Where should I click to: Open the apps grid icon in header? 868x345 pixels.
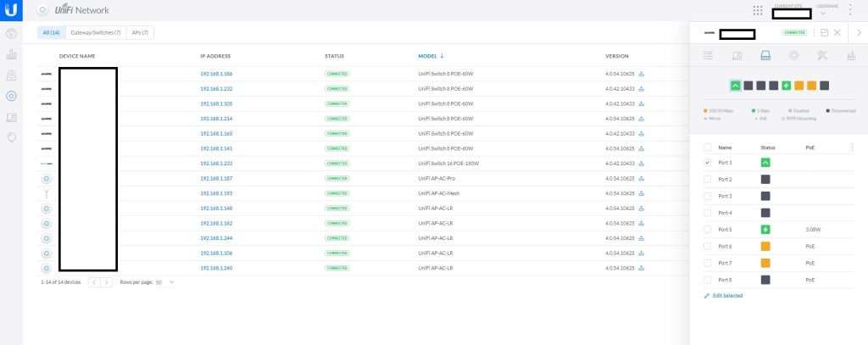click(758, 10)
